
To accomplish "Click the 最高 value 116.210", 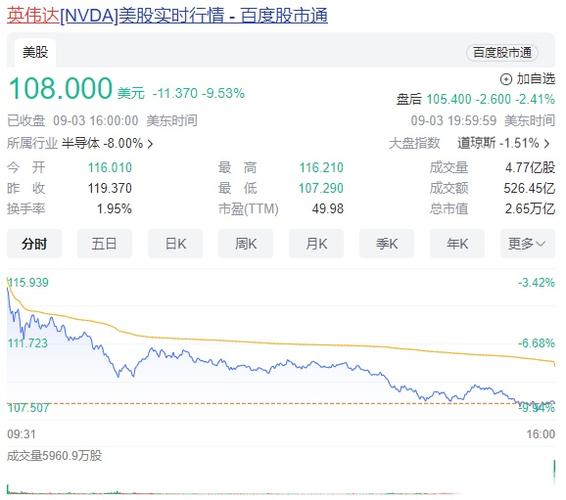I will point(321,168).
